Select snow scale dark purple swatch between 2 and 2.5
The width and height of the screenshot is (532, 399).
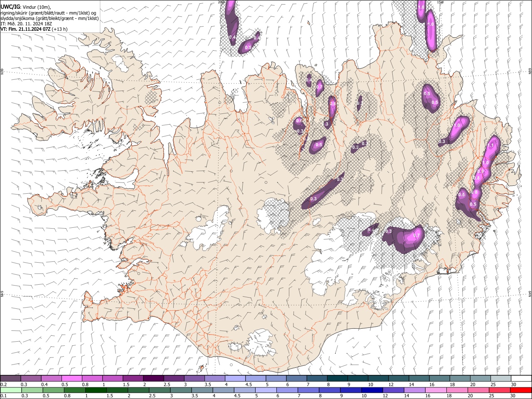[153, 379]
